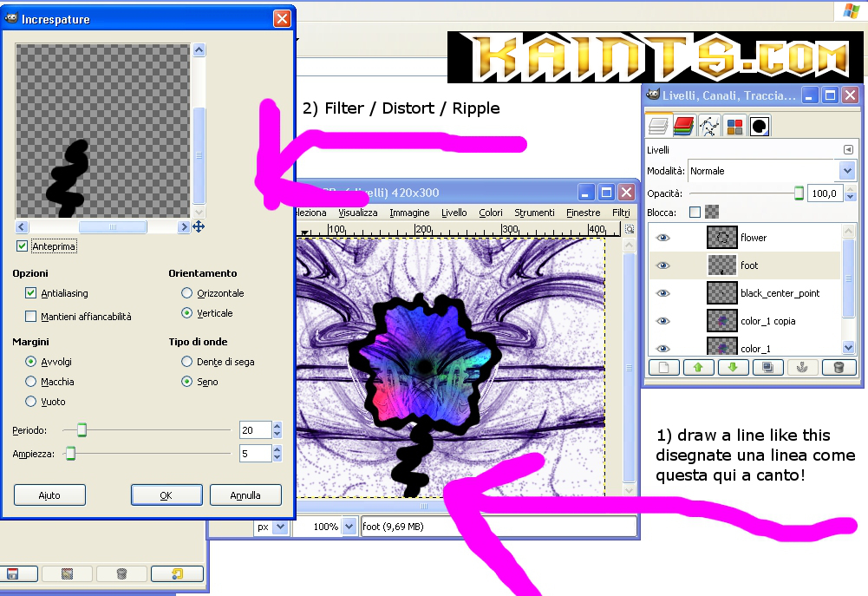Open the Colori menu
The height and width of the screenshot is (596, 868).
491,213
